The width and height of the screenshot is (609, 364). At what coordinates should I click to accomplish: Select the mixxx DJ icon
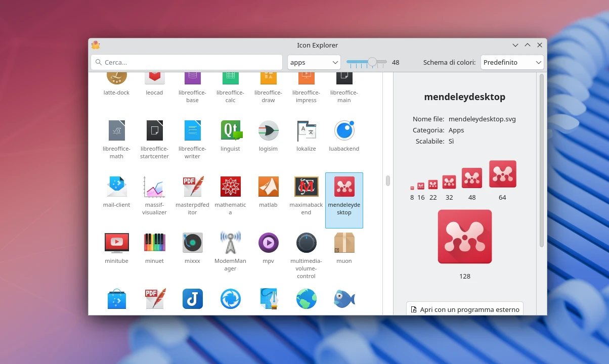192,243
